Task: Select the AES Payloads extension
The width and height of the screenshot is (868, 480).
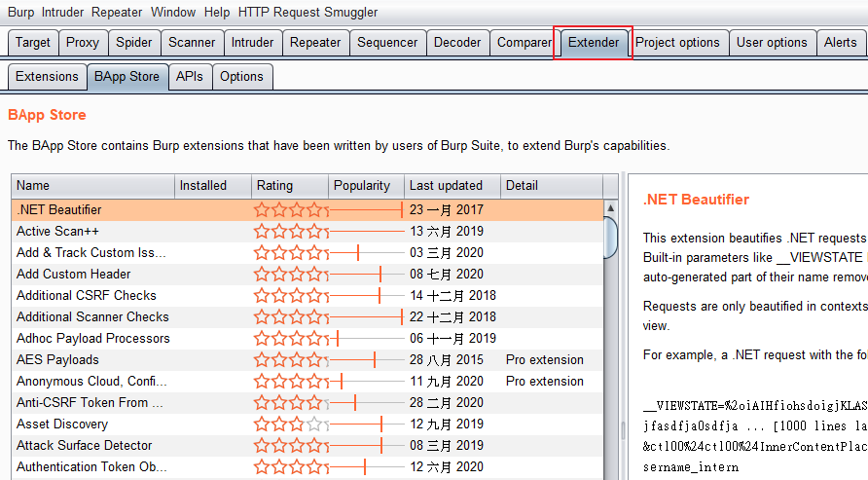Action: 307,360
